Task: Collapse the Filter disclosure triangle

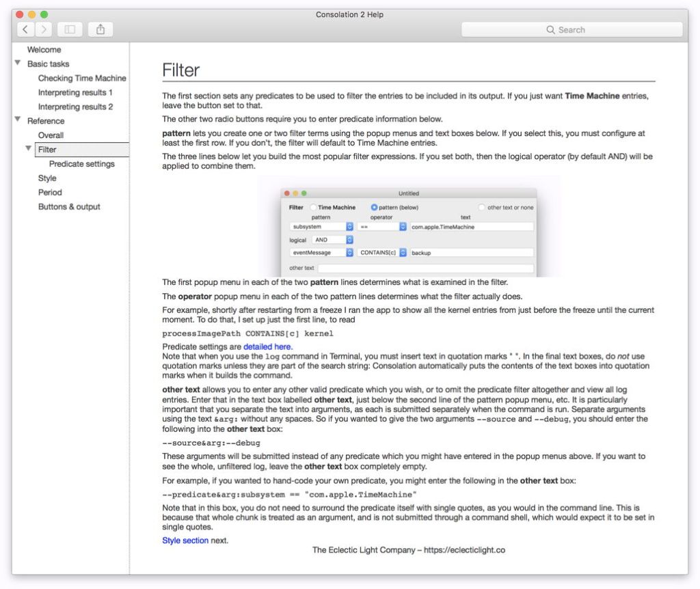Action: click(x=29, y=149)
